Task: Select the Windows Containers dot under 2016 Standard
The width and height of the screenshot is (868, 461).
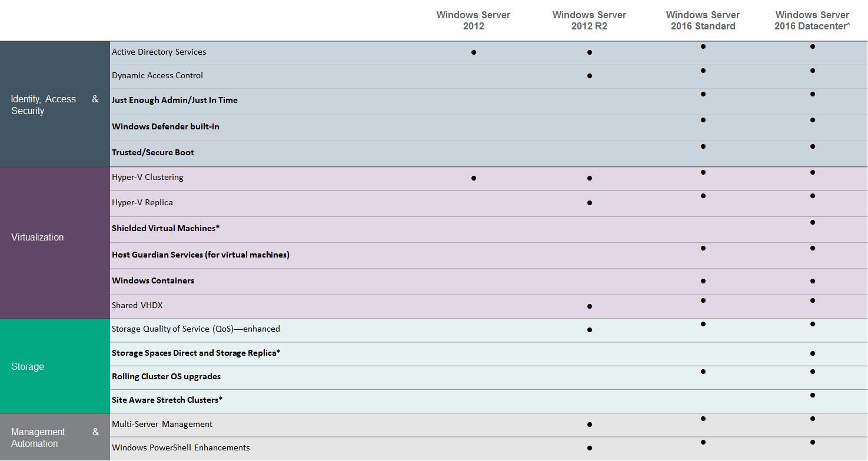Action: 703,281
